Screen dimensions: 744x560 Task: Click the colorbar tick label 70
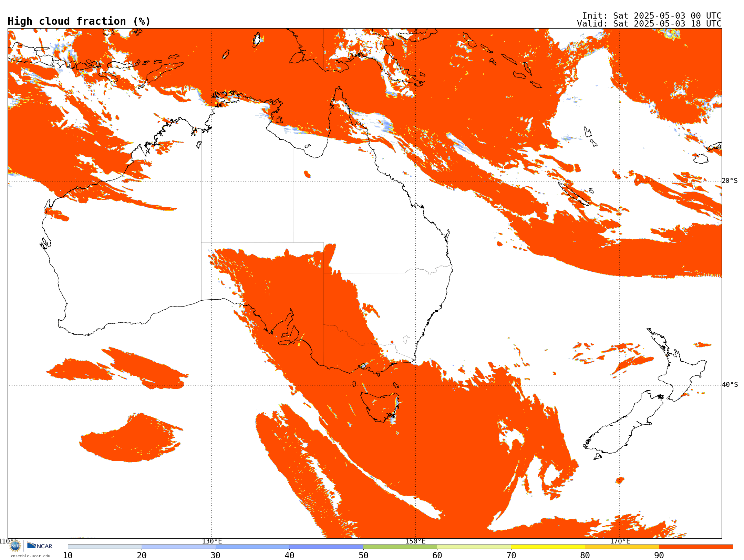tap(511, 556)
